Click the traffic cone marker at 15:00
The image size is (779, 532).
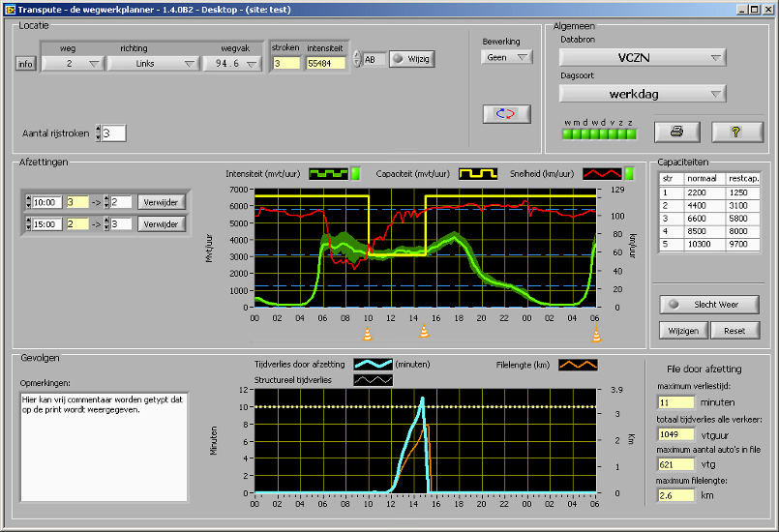(x=424, y=331)
